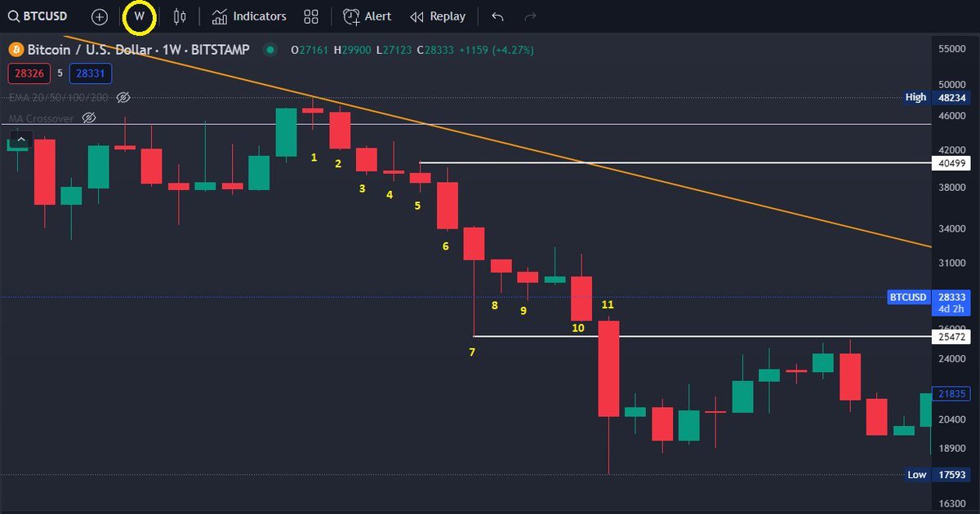Collapse the legend using the small arrow

click(20, 139)
